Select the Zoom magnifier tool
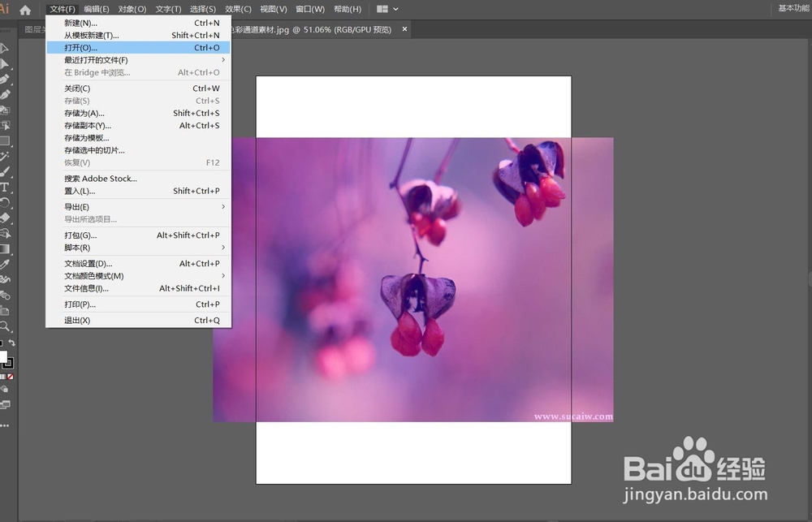The image size is (812, 522). [x=4, y=326]
